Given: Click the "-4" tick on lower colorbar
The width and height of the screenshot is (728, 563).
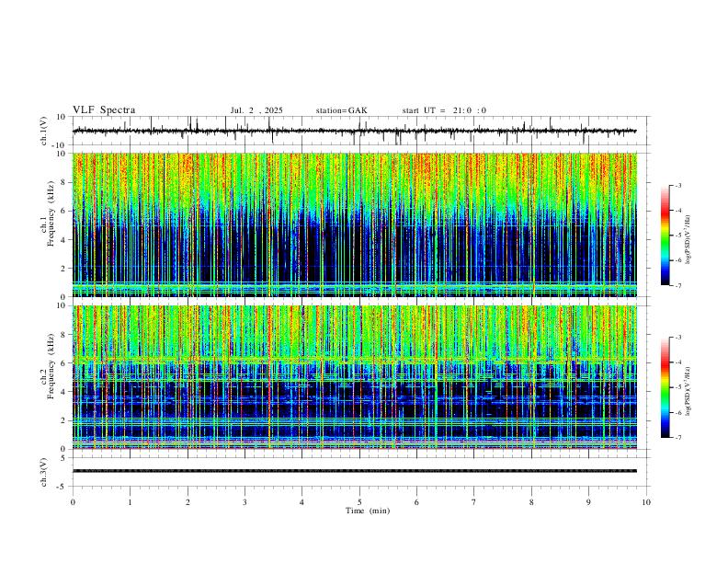Looking at the screenshot, I should point(678,362).
